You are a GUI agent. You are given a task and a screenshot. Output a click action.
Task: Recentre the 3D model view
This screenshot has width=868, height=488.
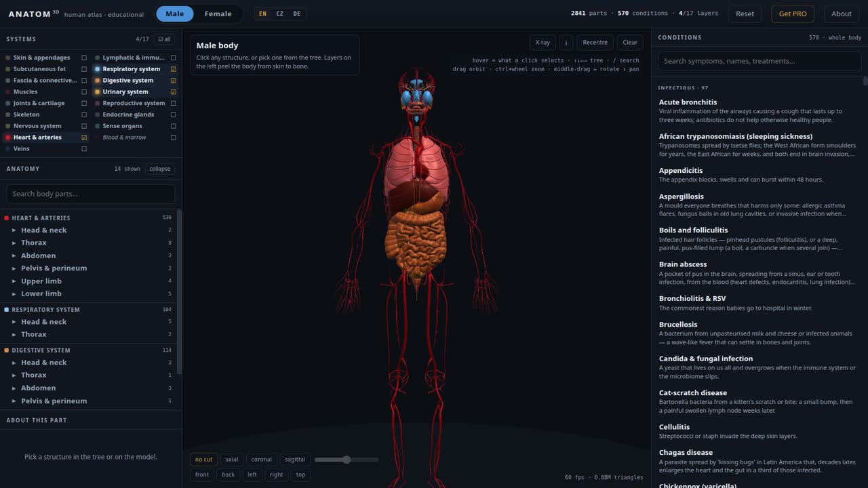[x=595, y=42]
